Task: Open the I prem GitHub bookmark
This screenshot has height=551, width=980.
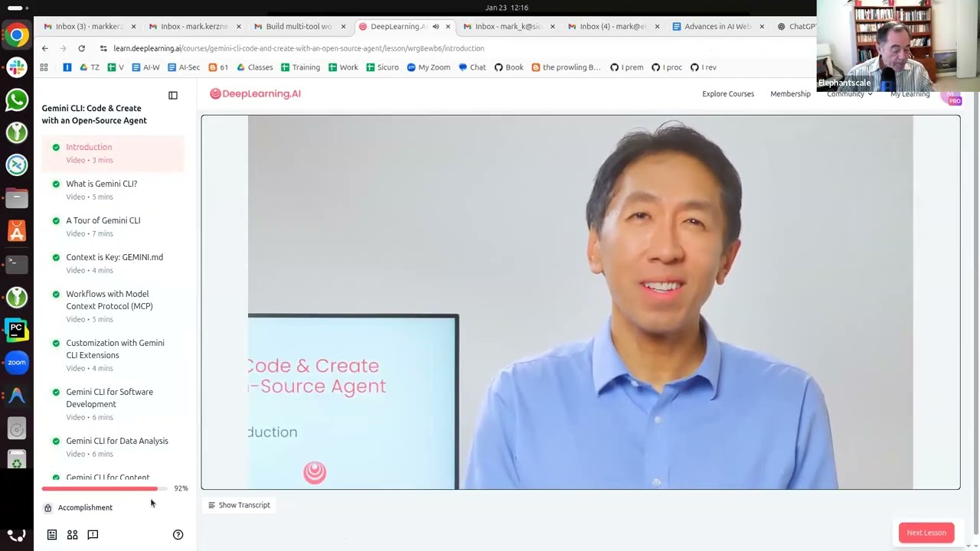Action: (x=626, y=67)
